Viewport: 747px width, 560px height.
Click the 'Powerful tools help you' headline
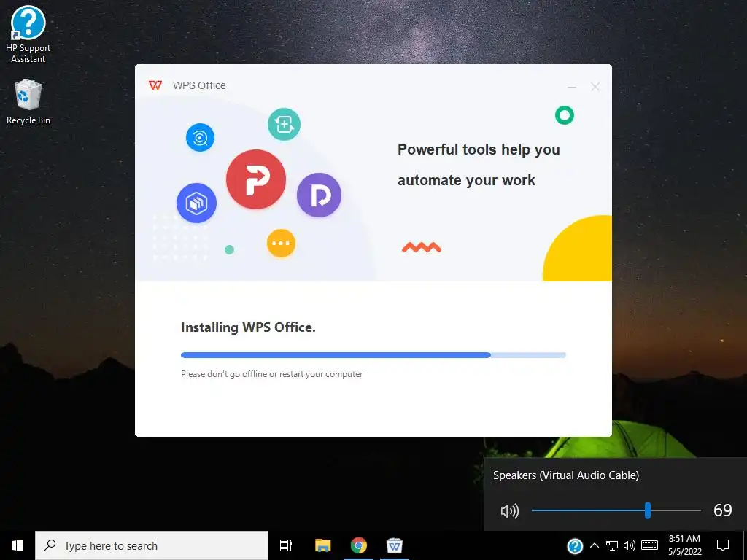479,149
